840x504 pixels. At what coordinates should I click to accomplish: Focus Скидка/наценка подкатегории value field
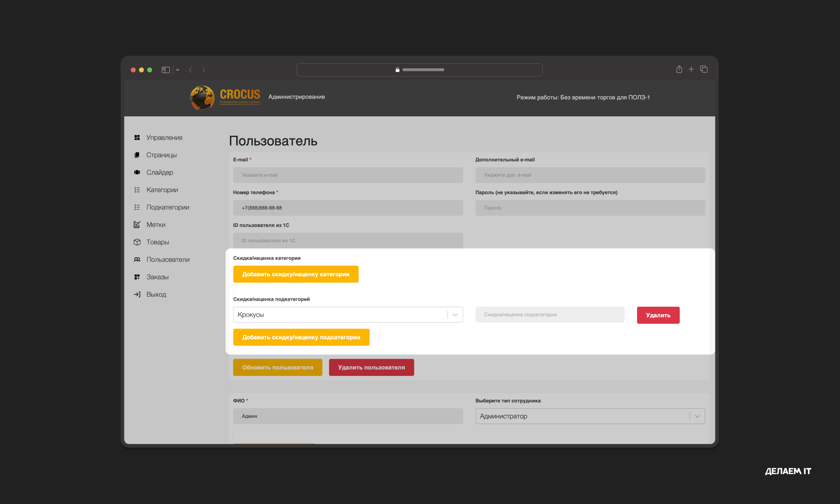point(550,315)
